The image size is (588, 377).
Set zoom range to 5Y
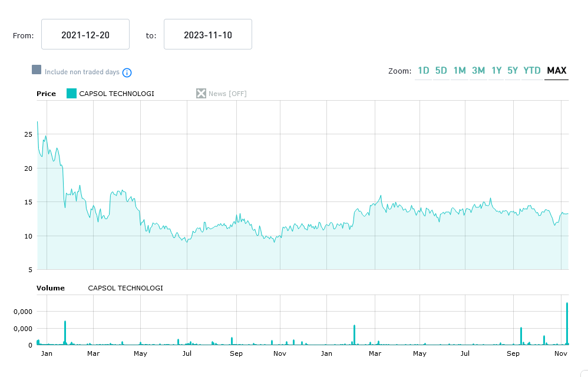513,71
